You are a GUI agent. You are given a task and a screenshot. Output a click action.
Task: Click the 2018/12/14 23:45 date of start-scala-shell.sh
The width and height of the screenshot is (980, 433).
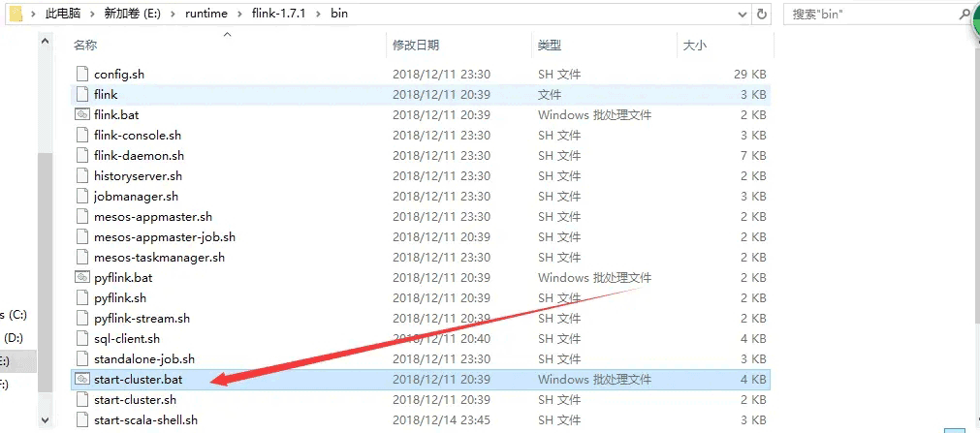441,419
